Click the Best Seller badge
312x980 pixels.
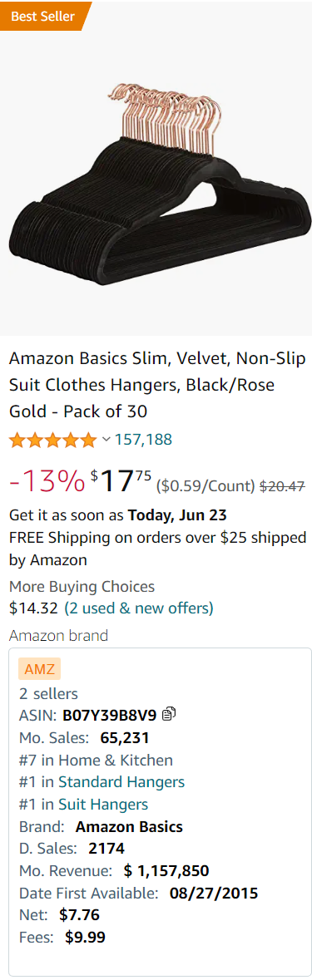tap(44, 16)
